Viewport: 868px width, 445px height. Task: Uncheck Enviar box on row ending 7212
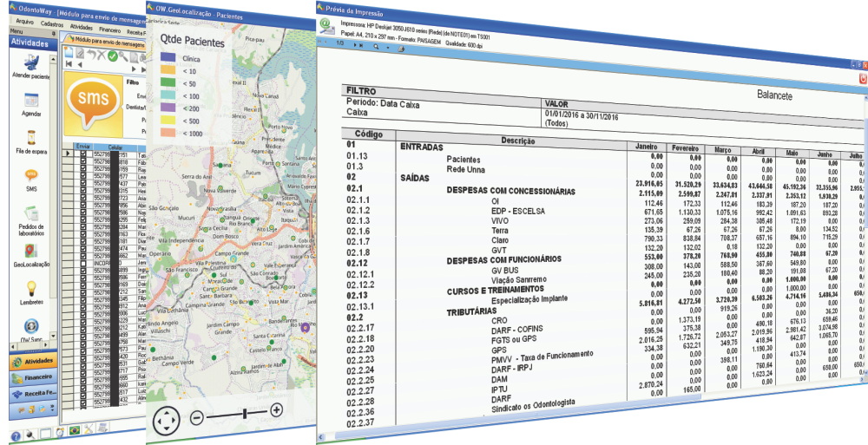(83, 292)
